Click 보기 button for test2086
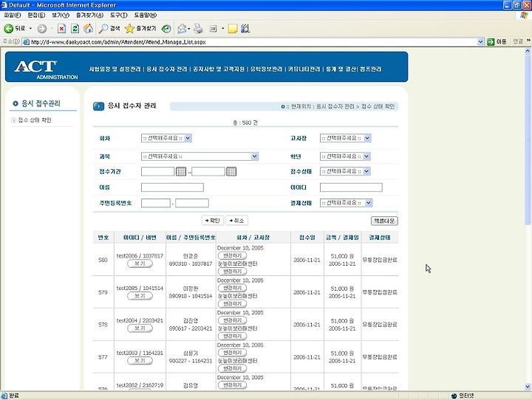The width and height of the screenshot is (532, 400). pos(140,263)
